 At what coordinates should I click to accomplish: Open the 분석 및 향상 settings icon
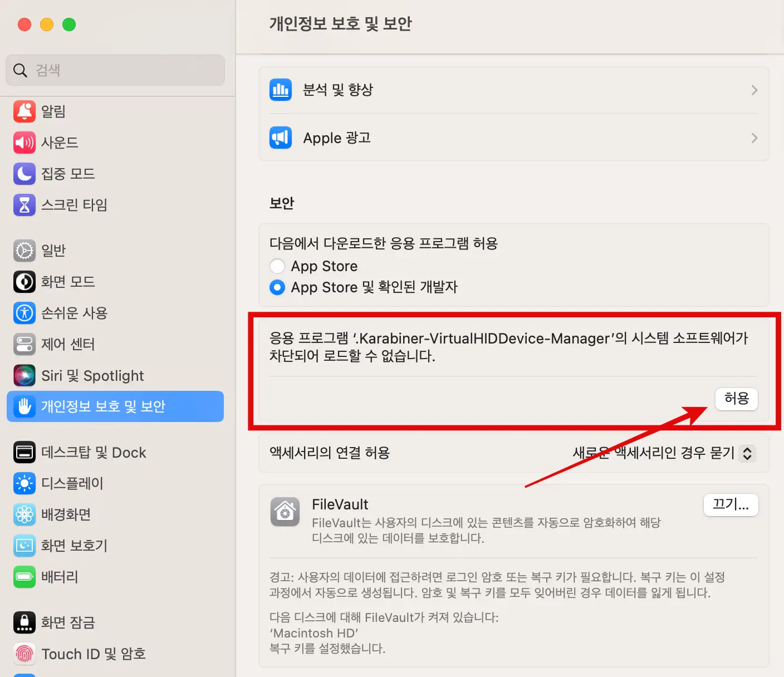coord(281,90)
